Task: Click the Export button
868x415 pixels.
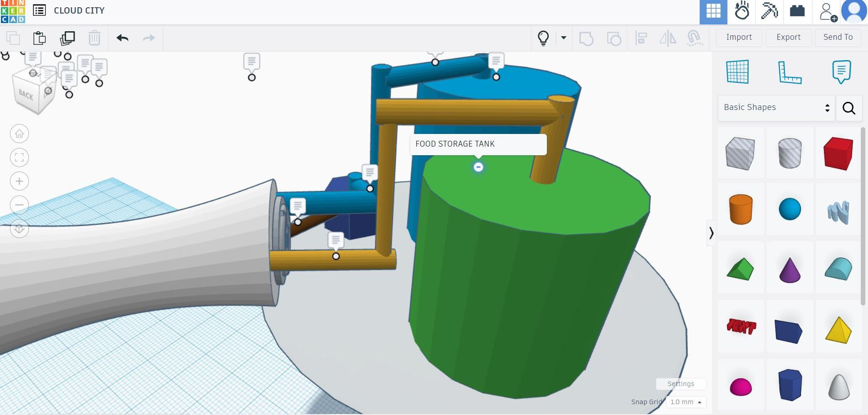Action: (x=788, y=38)
